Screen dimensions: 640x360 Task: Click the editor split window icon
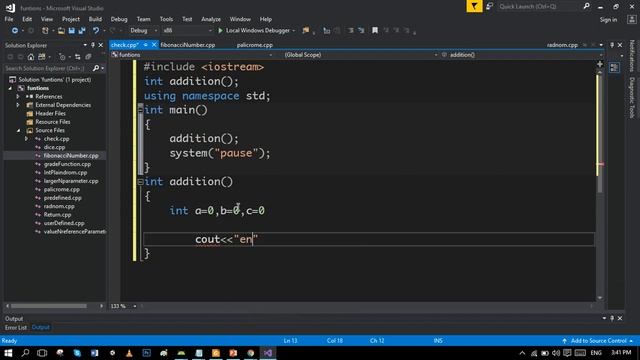(x=600, y=64)
